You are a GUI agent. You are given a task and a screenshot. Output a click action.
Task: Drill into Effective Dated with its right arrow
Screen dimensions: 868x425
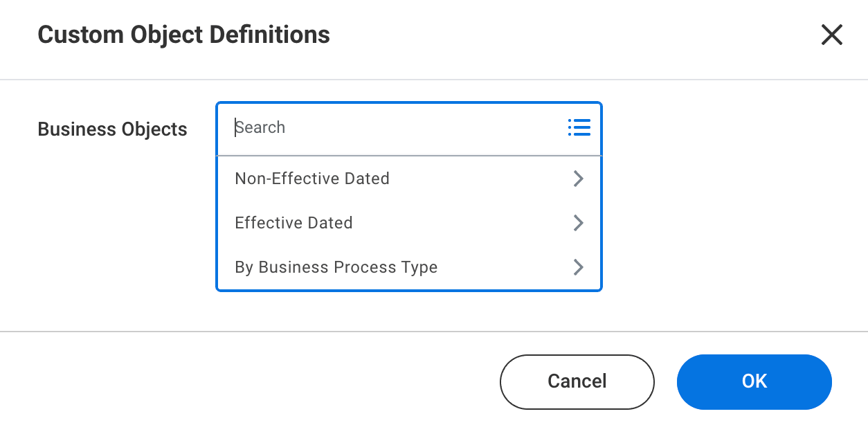pos(579,223)
